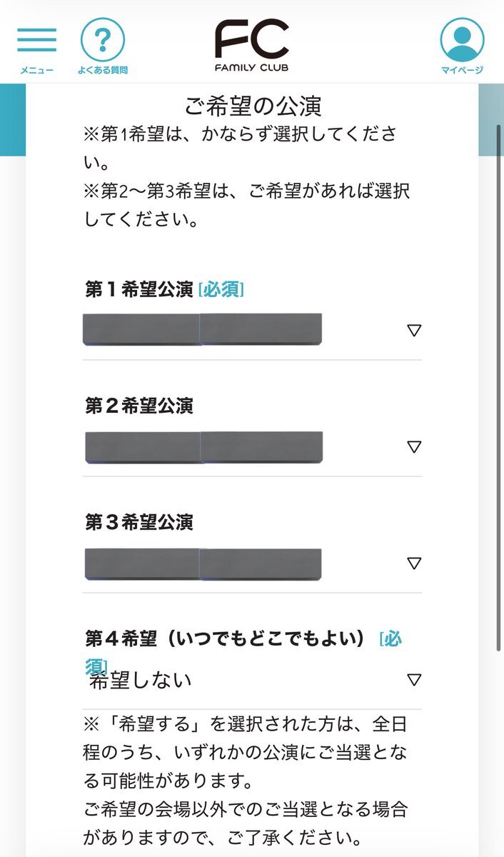Screen dimensions: 504x857
Task: Expand the 第4希望 dropdown arrow
Action: (x=414, y=679)
